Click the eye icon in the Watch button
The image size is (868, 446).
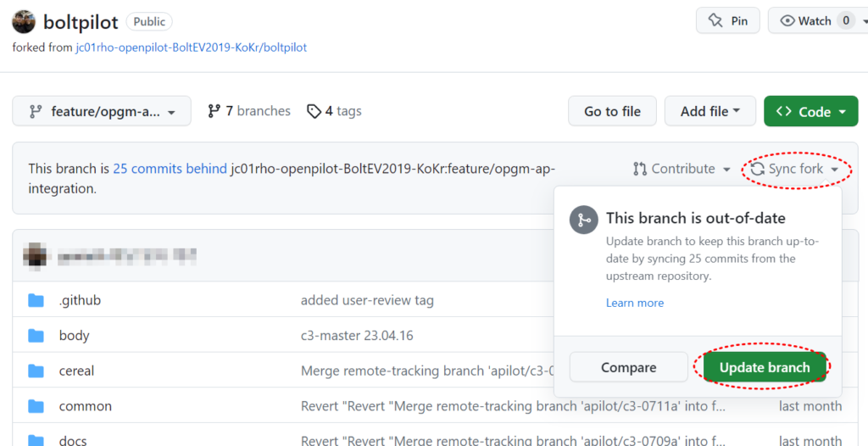(x=787, y=21)
